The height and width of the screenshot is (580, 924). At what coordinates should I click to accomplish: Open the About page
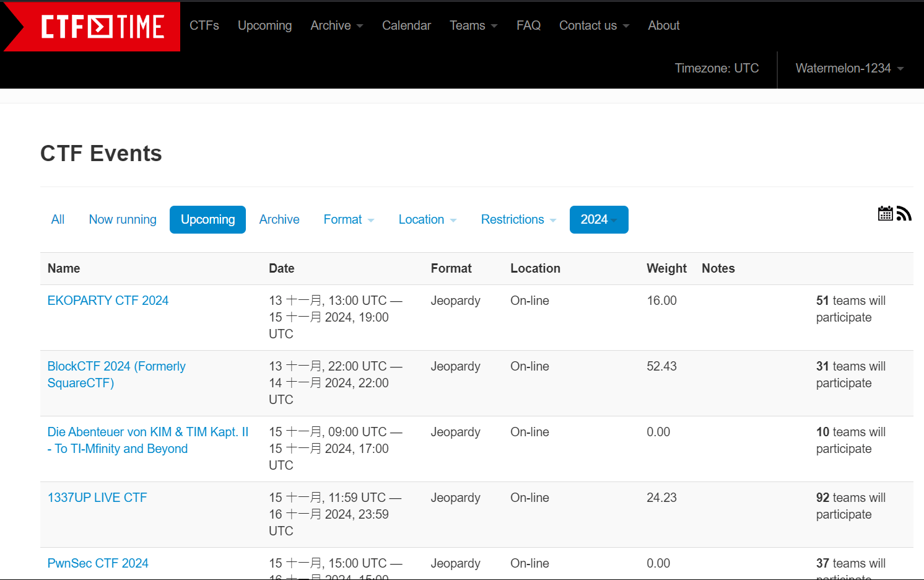tap(664, 25)
